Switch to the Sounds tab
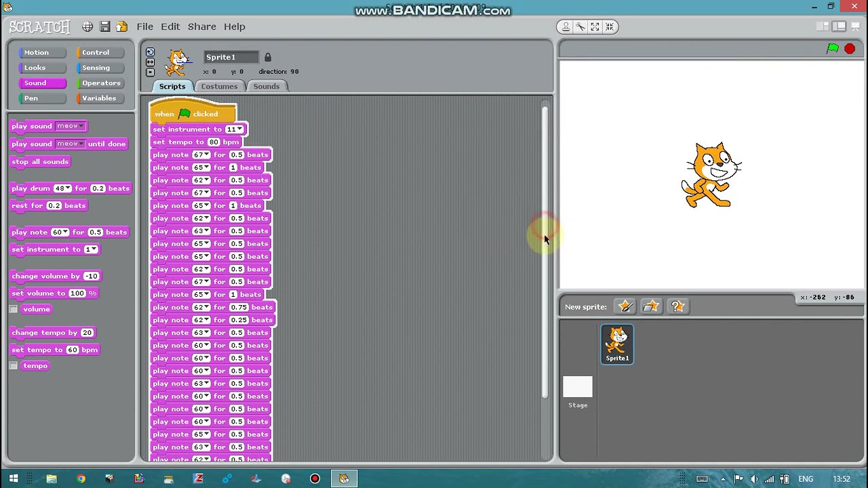The image size is (868, 488). 267,86
